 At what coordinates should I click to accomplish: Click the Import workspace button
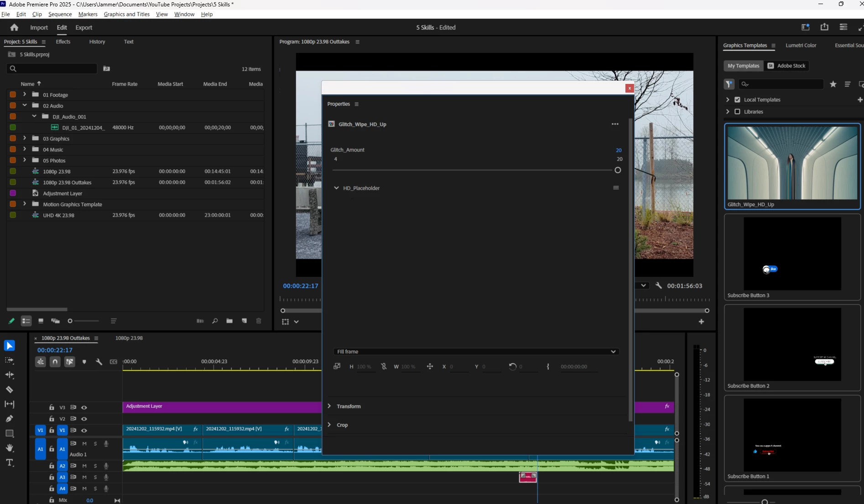click(x=39, y=27)
